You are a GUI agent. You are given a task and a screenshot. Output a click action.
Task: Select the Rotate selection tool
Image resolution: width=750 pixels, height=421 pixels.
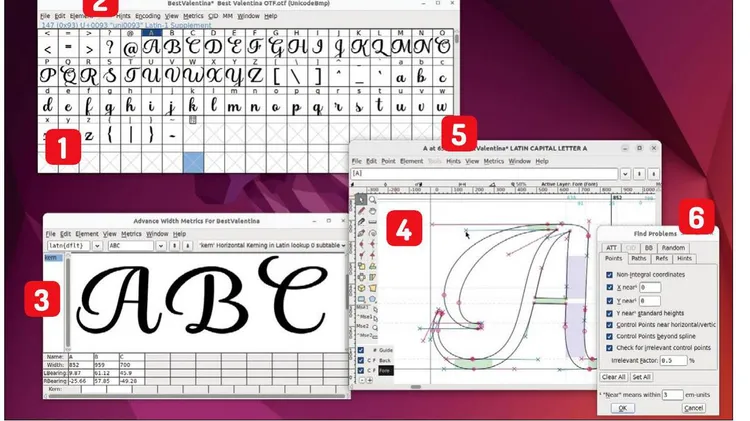point(372,266)
